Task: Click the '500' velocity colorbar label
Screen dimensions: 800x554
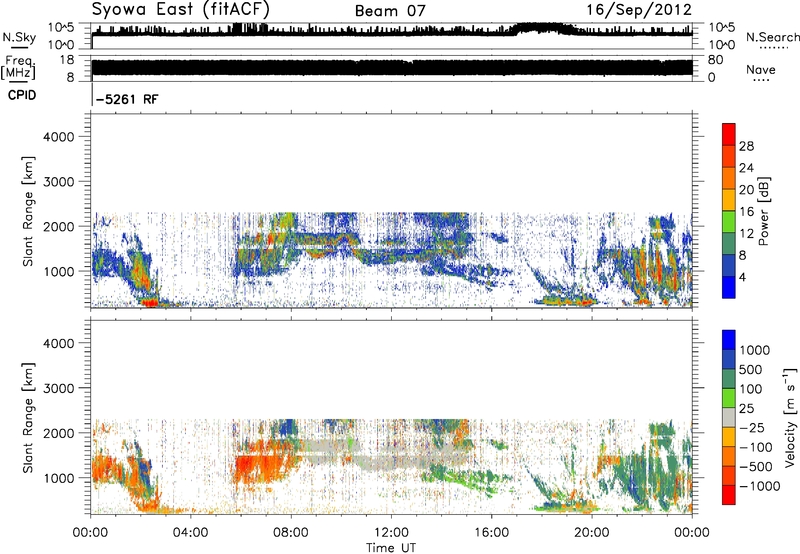Action: tap(751, 370)
